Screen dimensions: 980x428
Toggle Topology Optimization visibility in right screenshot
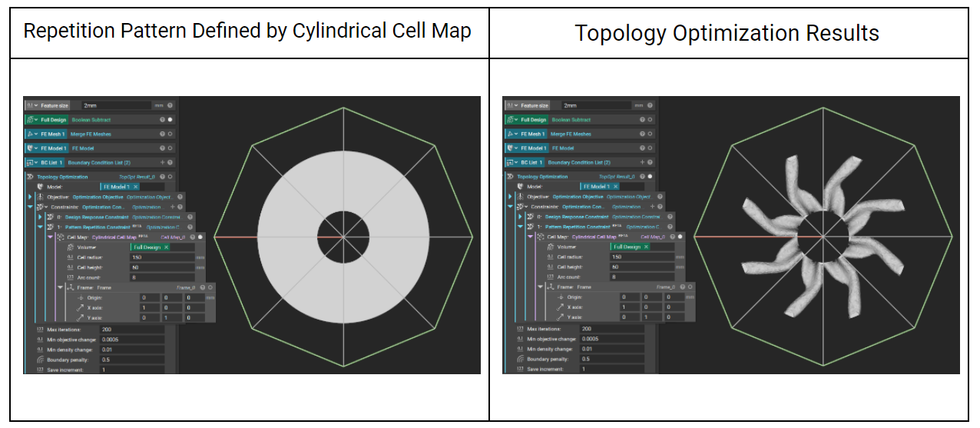pos(650,177)
